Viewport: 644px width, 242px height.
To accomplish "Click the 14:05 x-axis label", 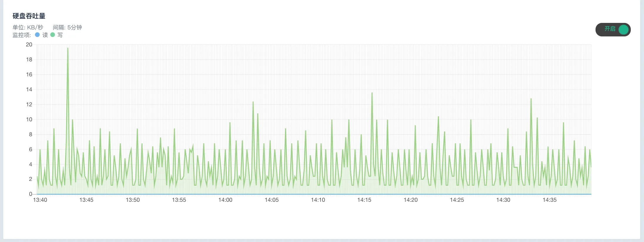I will [272, 200].
